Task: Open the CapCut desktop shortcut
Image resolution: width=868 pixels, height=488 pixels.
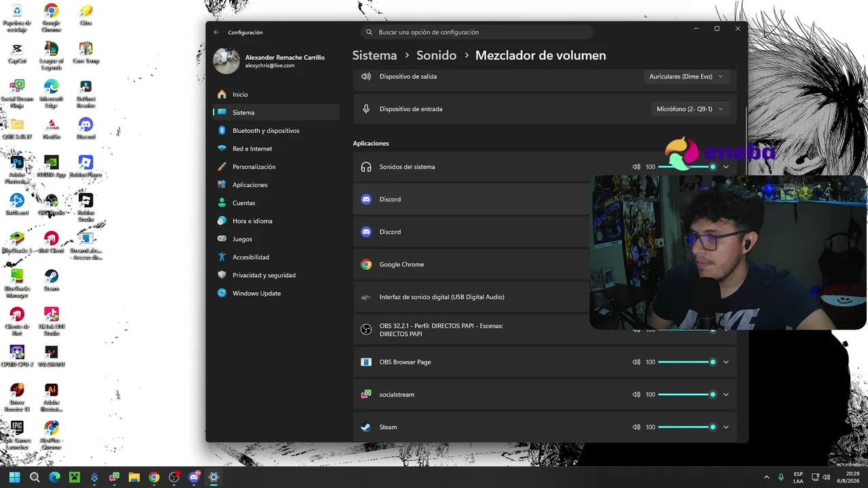Action: (x=17, y=54)
